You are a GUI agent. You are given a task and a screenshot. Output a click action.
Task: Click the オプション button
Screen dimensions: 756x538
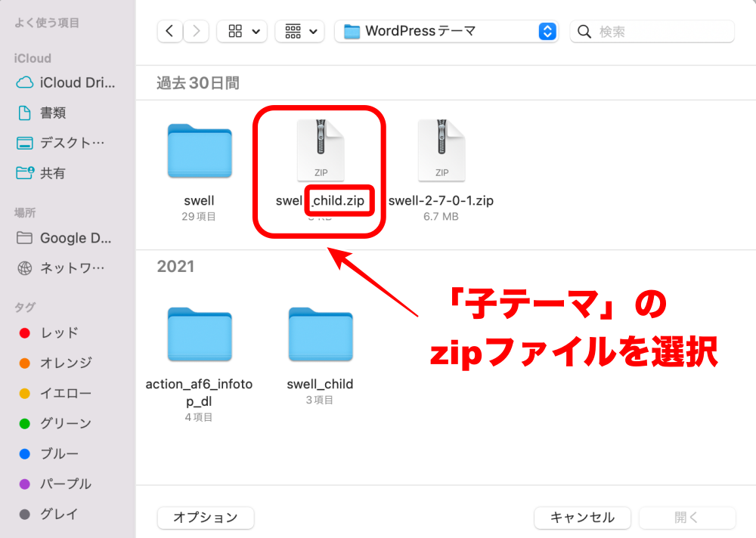tap(206, 518)
